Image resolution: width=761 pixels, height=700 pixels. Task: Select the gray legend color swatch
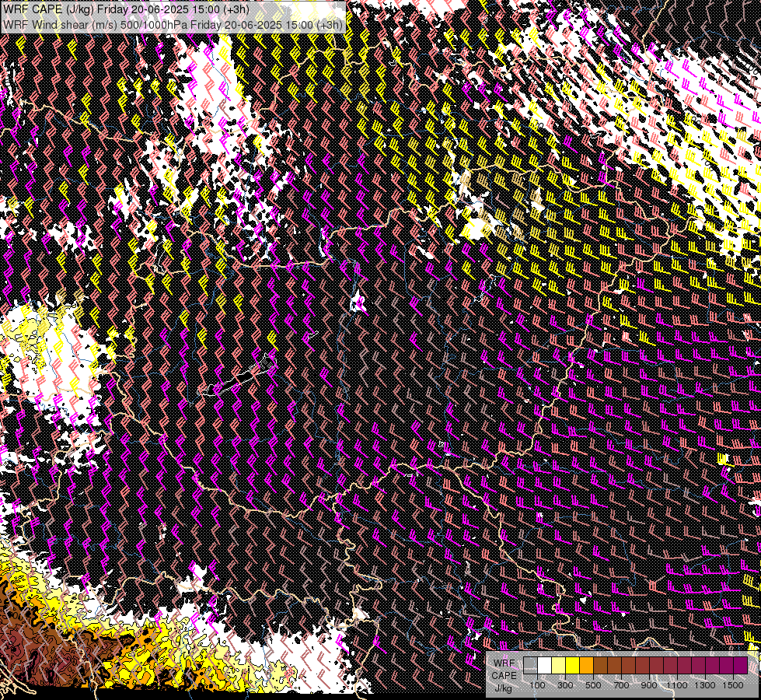pos(530,666)
